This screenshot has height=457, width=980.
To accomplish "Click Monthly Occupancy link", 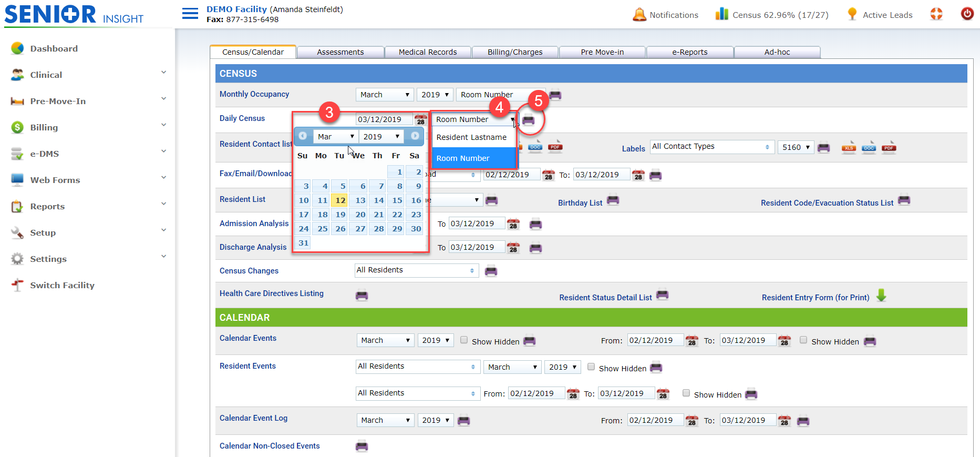I will (x=254, y=94).
